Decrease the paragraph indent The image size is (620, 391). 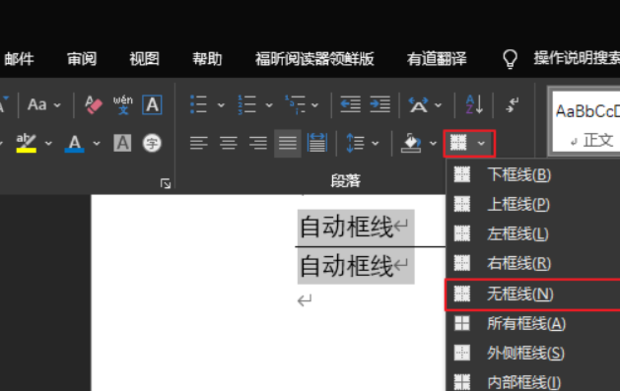point(350,105)
